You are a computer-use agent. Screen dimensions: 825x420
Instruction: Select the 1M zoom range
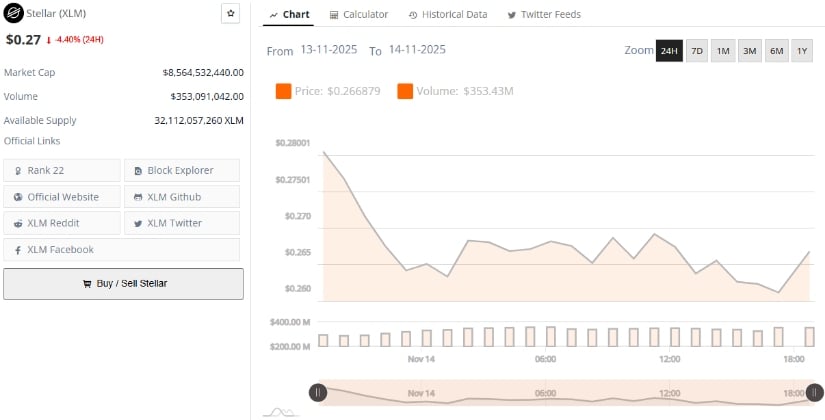pyautogui.click(x=723, y=51)
